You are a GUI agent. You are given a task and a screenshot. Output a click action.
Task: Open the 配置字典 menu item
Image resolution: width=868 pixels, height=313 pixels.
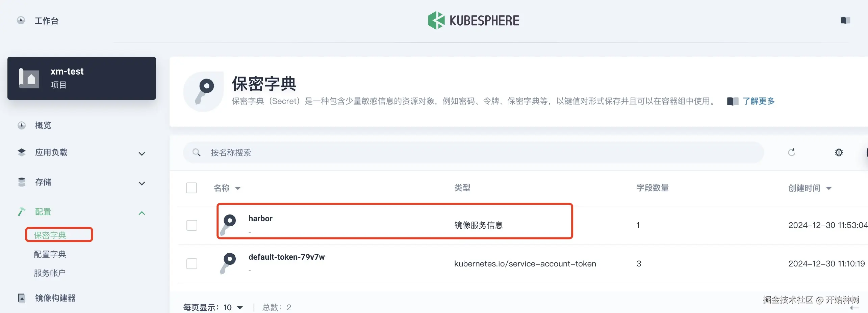(50, 254)
